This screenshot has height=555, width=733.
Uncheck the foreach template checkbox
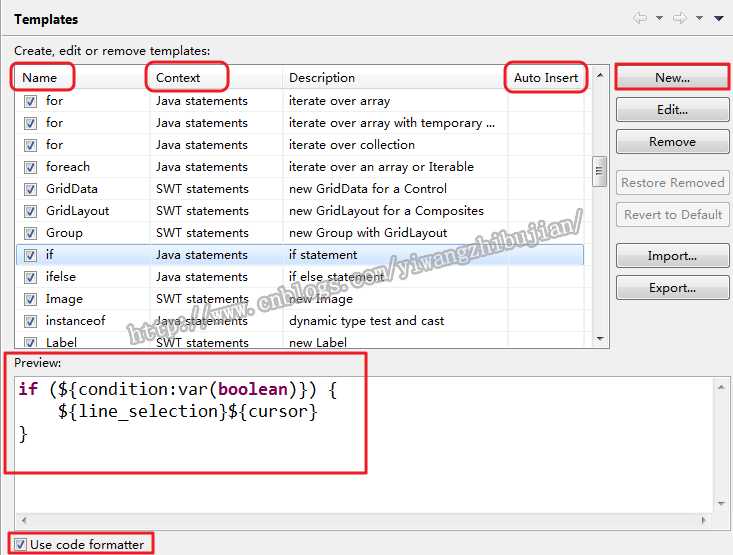click(x=30, y=167)
